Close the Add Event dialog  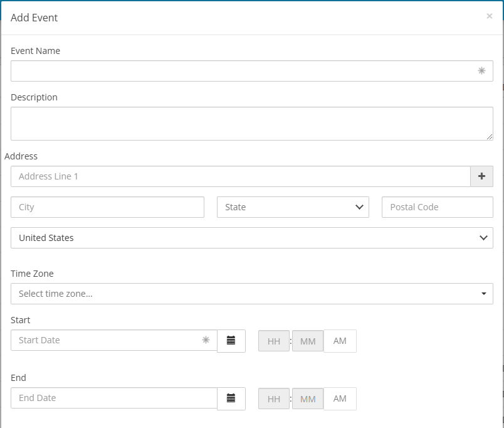pos(489,16)
